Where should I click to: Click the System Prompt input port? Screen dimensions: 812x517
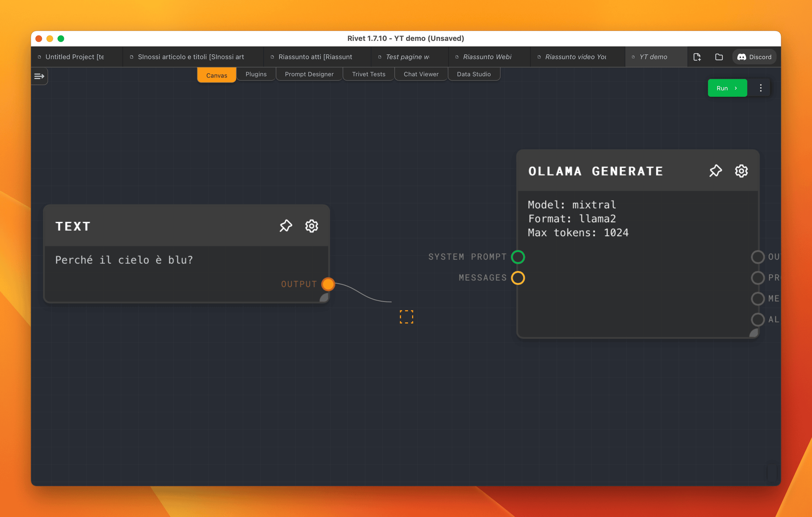point(518,257)
